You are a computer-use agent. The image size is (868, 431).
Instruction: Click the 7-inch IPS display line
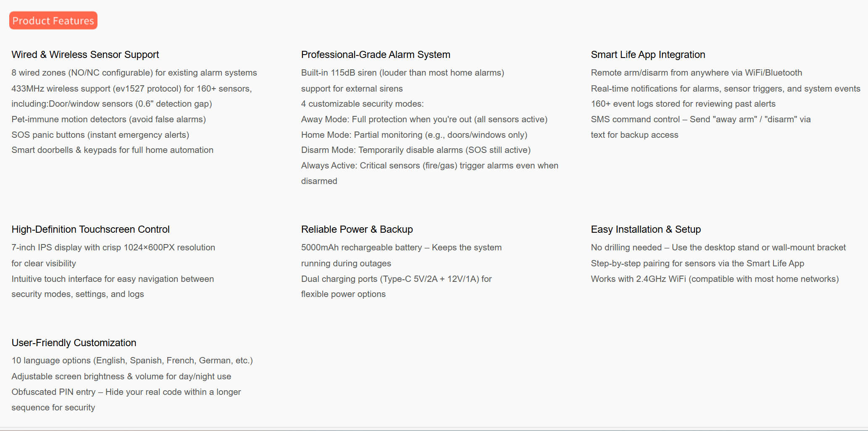click(113, 247)
